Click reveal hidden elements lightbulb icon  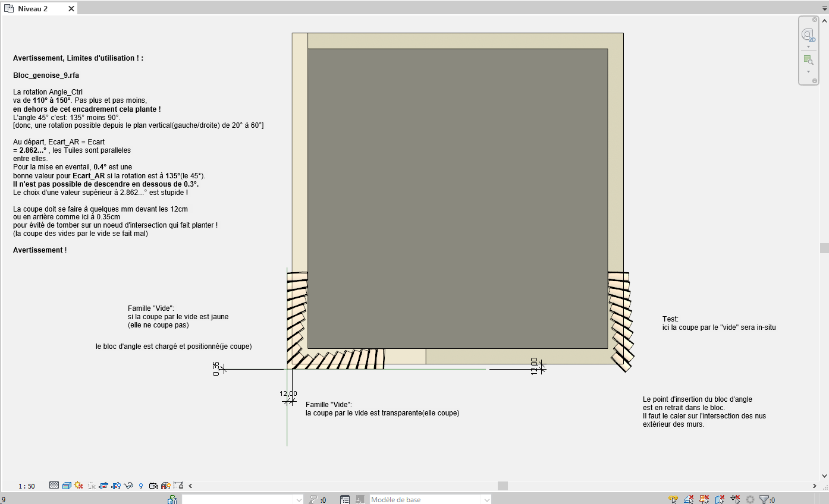pyautogui.click(x=141, y=486)
